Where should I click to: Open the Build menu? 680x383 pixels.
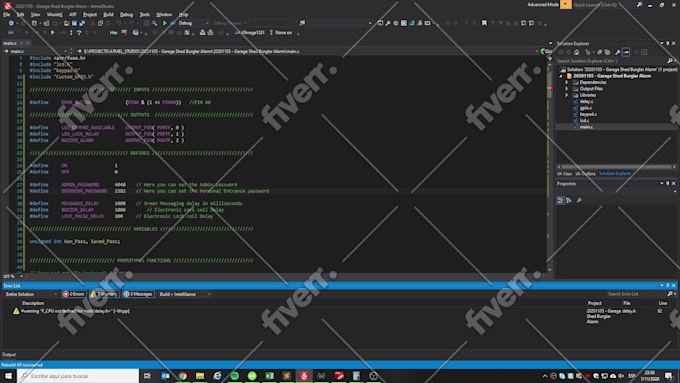[x=108, y=14]
